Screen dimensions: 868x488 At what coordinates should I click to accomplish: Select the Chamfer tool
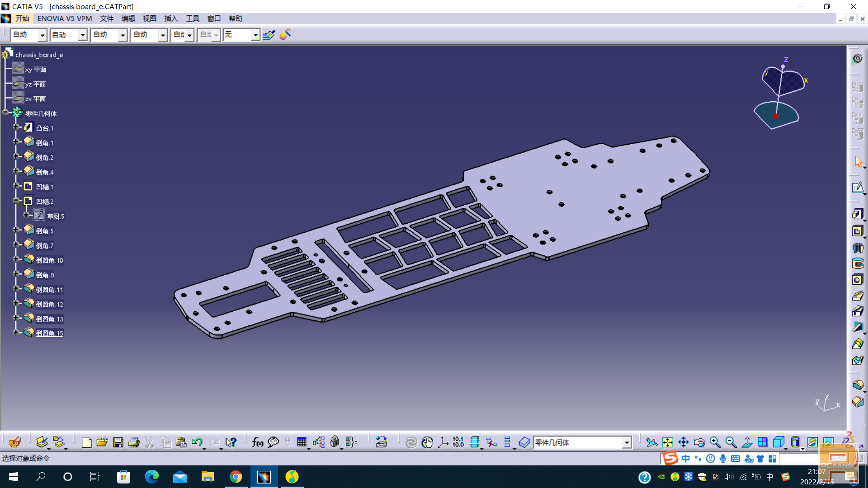[858, 401]
